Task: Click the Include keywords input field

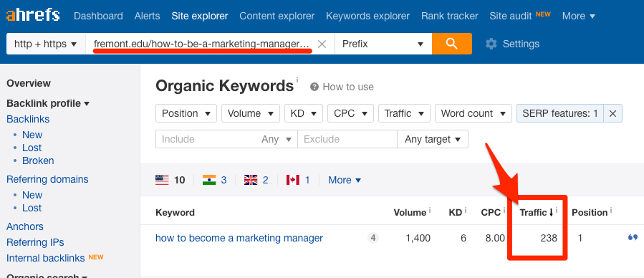Action: [x=209, y=139]
